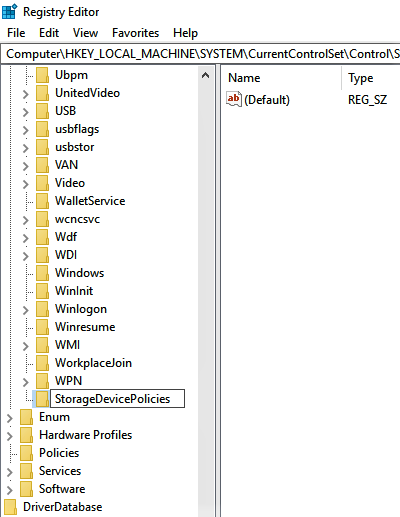Click the tree scroll up arrow
Viewport: 400px width, 517px height.
[x=206, y=75]
